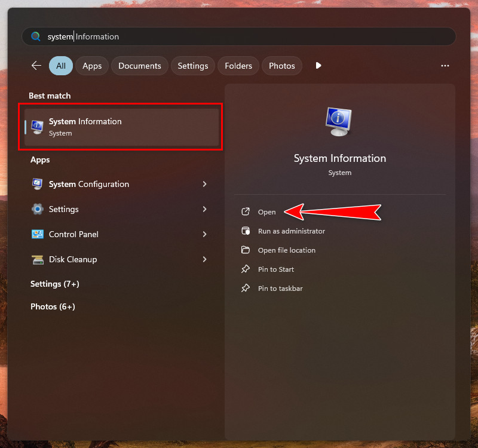Open the three-dot options menu
The image size is (478, 448).
tap(445, 66)
